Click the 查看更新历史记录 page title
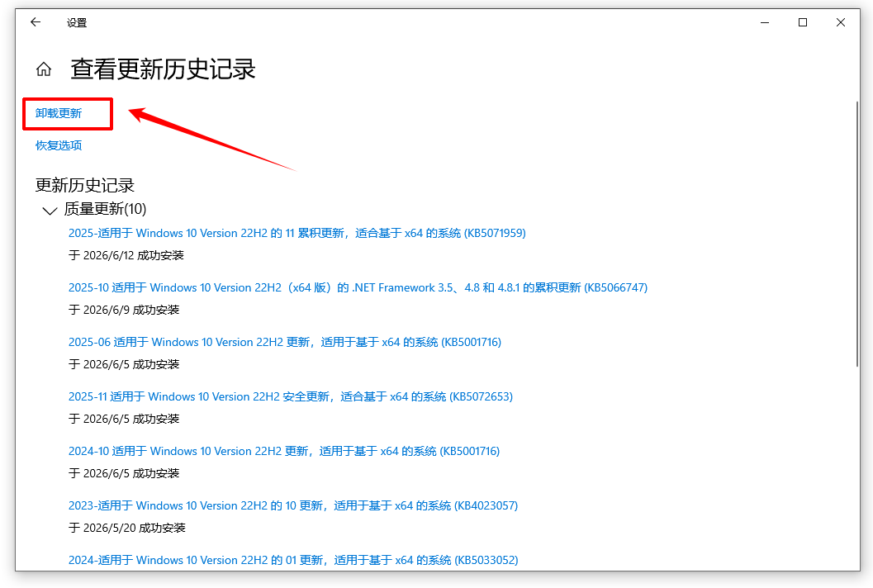Screen dimensions: 873x588 pos(163,69)
